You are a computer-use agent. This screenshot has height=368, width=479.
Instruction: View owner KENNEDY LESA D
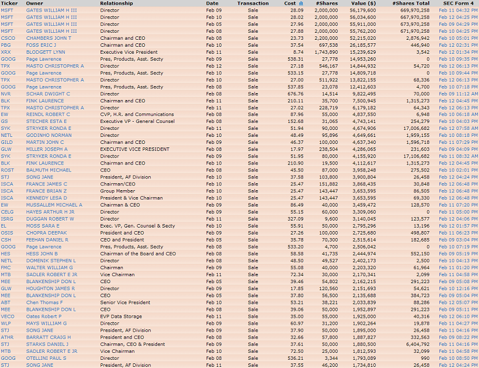click(46, 198)
